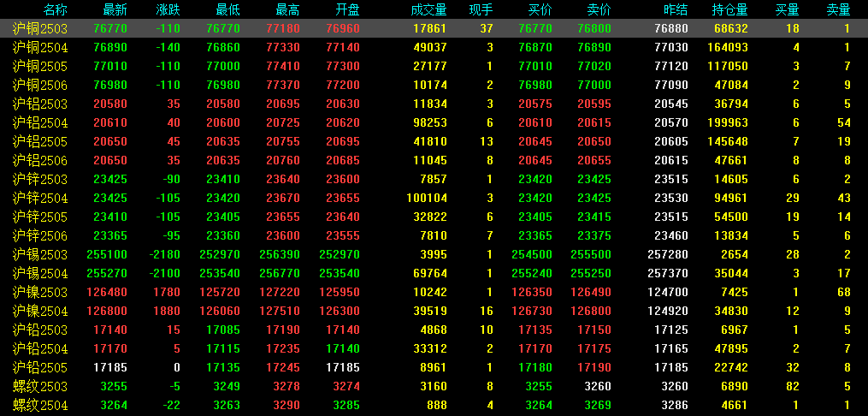Viewport: 868px width, 416px height.
Task: Click the 昨结 column header
Action: 676,9
